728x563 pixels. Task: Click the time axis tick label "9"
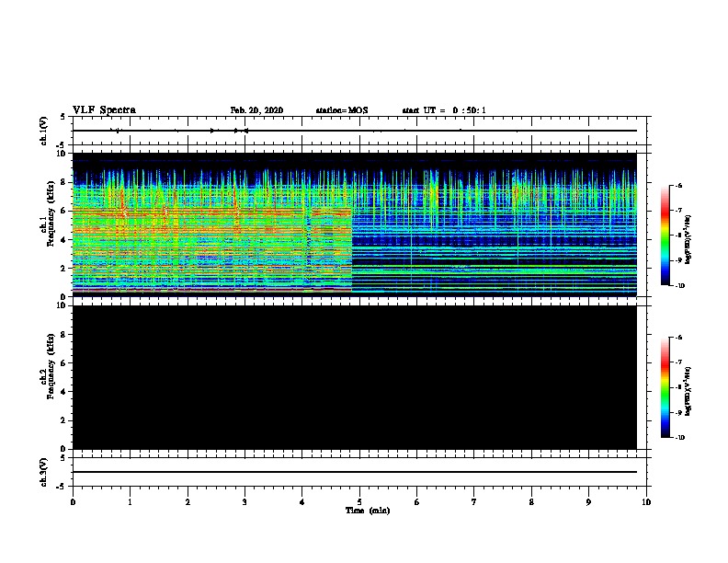(588, 501)
